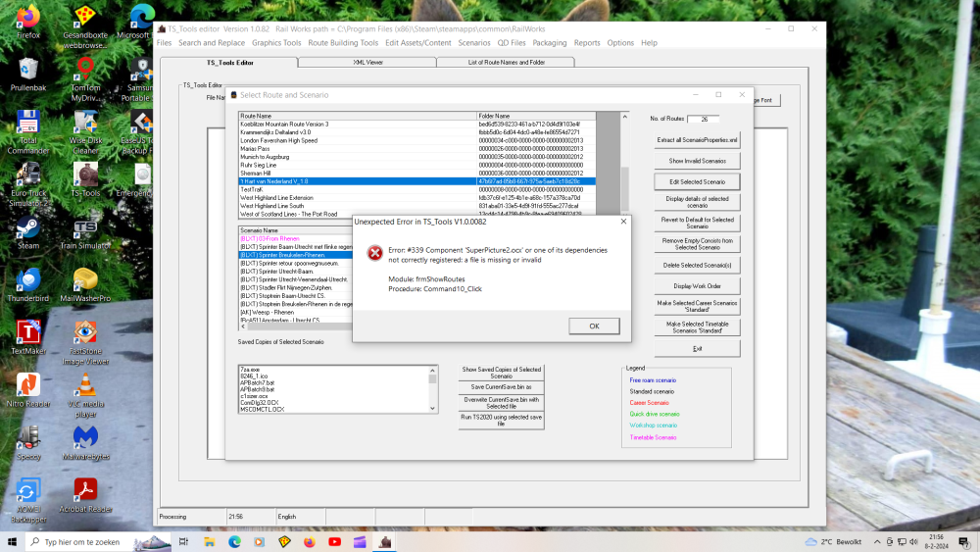Open the Thunderbird desktop icon
Screen dimensions: 980x552
28,282
